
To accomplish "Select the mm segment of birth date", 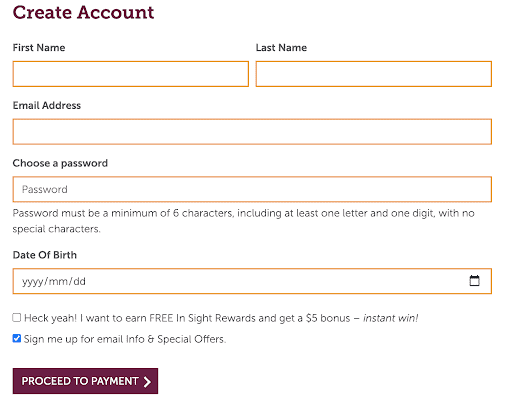I will (x=58, y=282).
